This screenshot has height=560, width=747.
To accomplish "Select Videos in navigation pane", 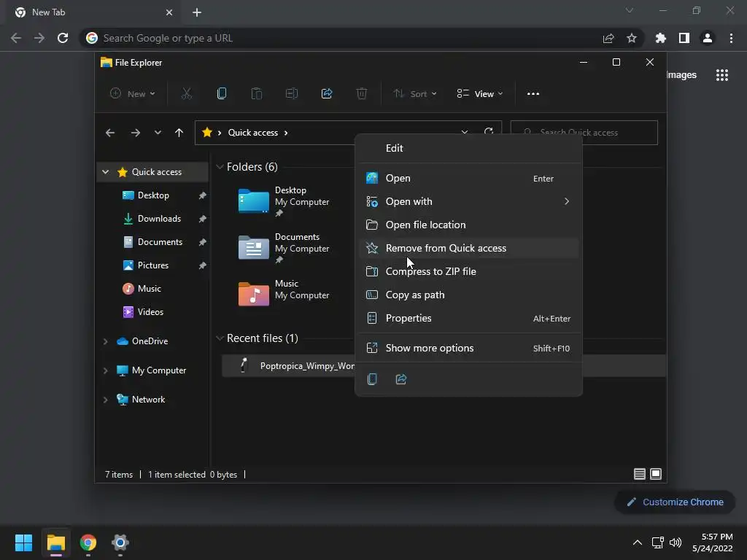I will click(150, 312).
